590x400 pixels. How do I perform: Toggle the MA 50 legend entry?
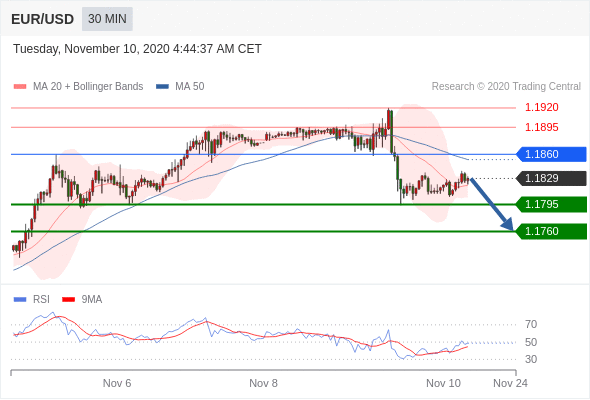click(x=180, y=87)
